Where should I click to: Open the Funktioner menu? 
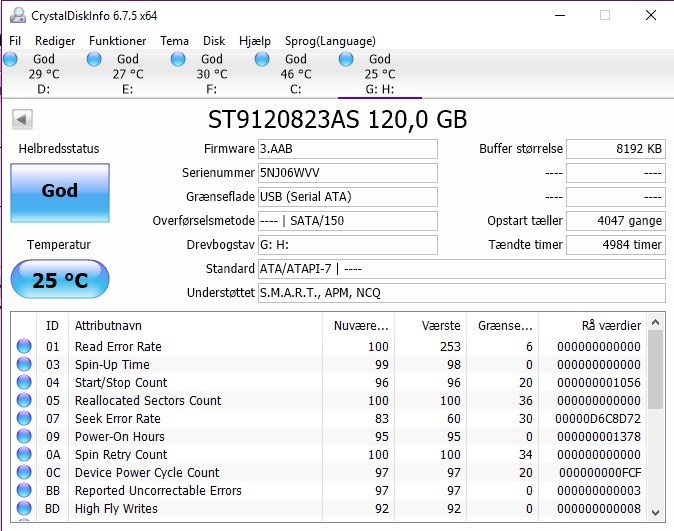[117, 41]
